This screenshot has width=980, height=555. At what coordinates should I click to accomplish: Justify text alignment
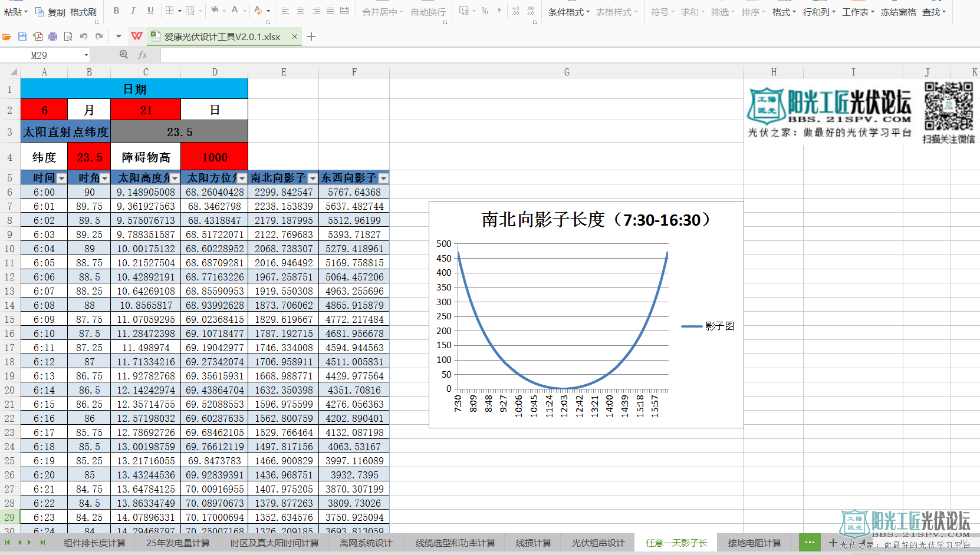(x=330, y=11)
